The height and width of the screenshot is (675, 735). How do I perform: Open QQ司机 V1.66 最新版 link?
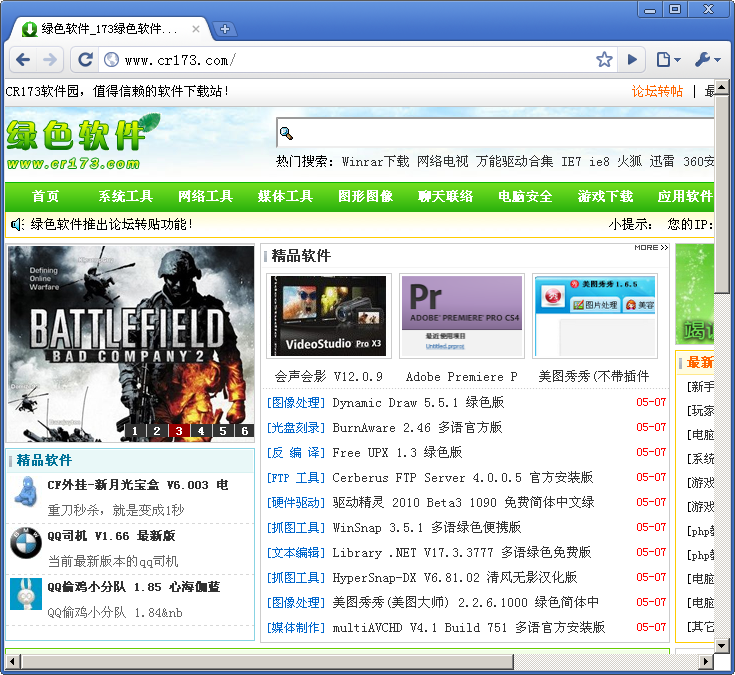click(x=111, y=536)
